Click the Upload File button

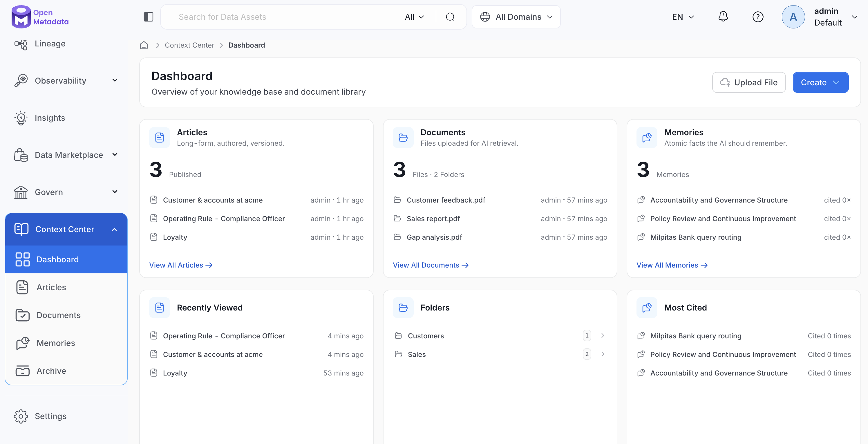click(749, 82)
